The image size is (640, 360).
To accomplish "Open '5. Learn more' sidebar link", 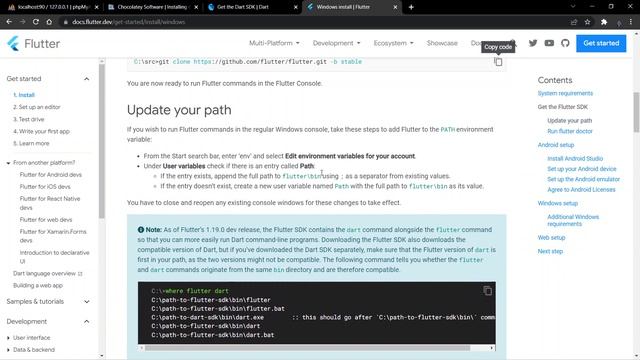I will tap(31, 143).
